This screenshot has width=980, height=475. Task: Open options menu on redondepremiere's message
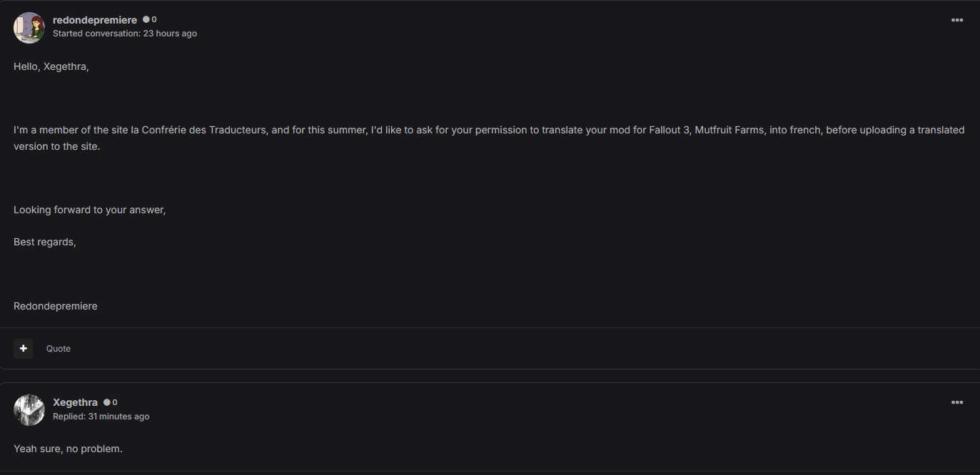[957, 20]
